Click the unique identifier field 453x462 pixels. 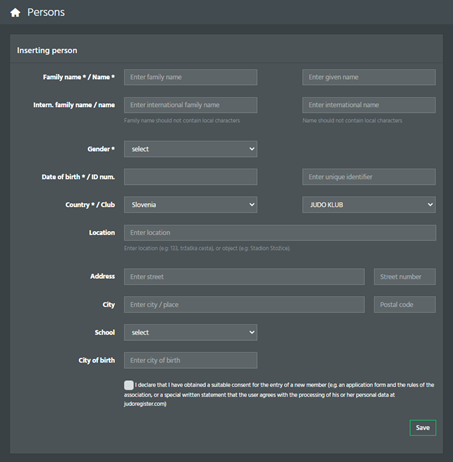tap(369, 177)
